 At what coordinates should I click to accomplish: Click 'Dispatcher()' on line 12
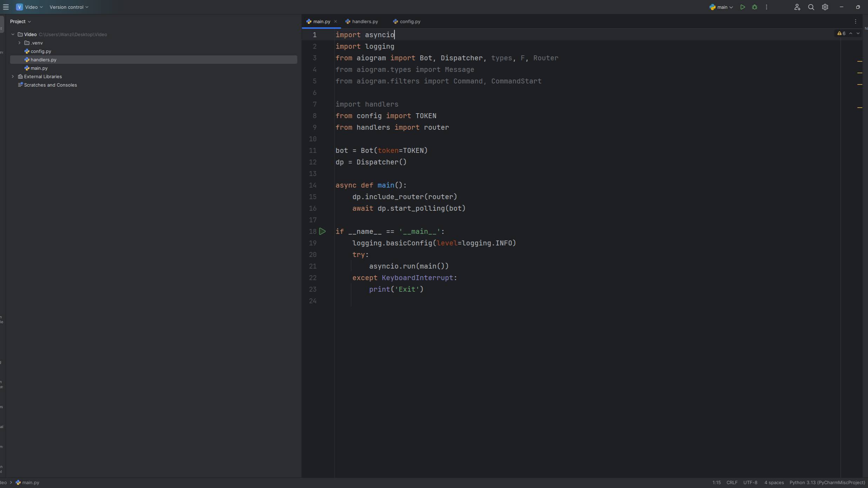click(382, 162)
